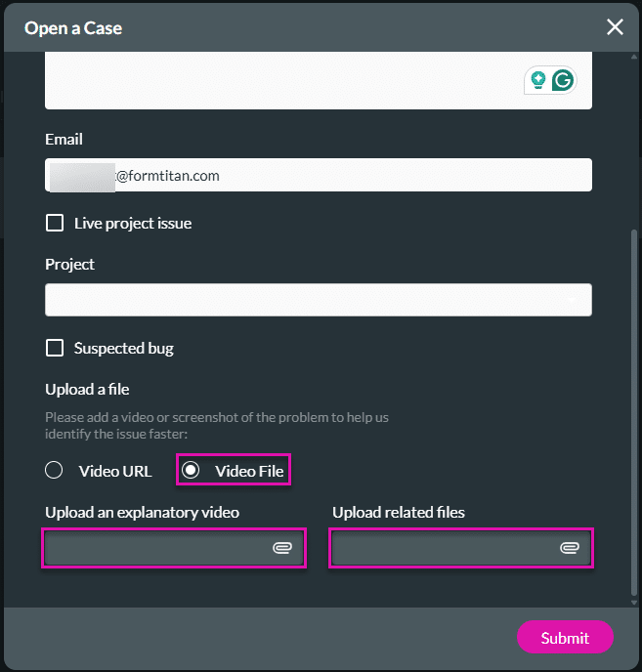Submit the case form

565,638
